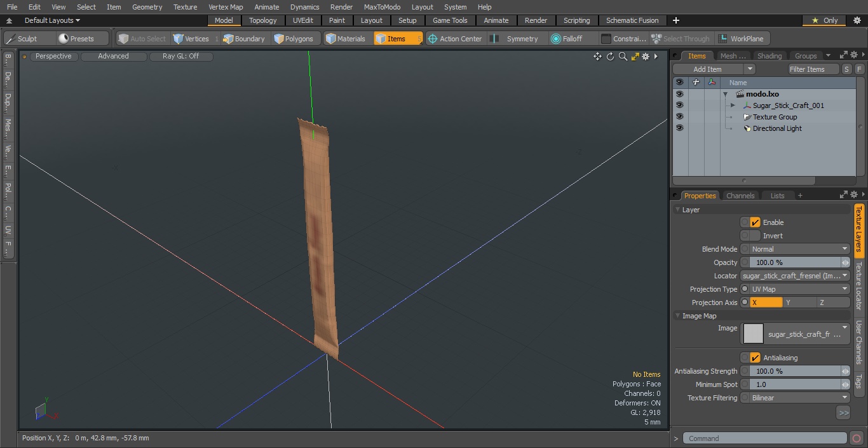Check the Invert checkbox
This screenshot has width=868, height=448.
(755, 236)
